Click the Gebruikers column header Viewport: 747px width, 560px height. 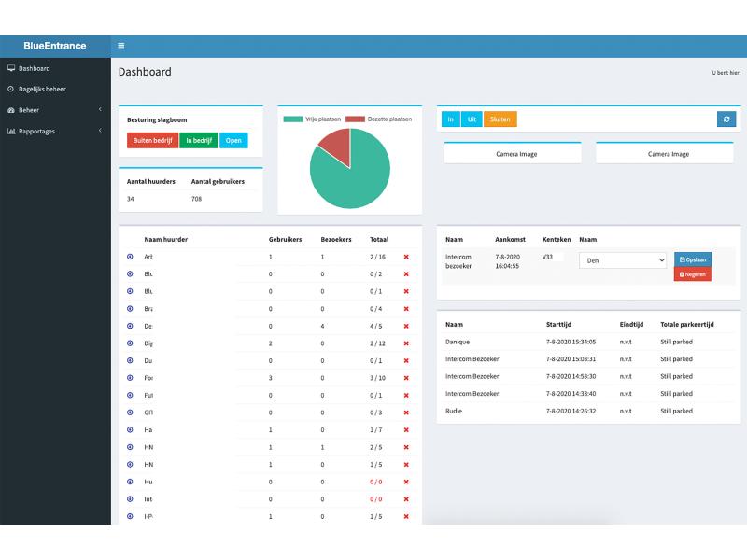point(285,240)
